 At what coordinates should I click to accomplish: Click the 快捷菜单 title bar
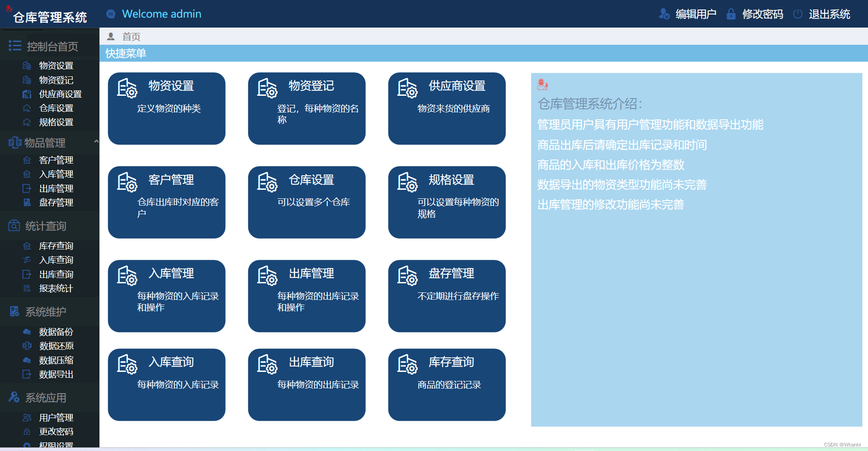(x=125, y=53)
